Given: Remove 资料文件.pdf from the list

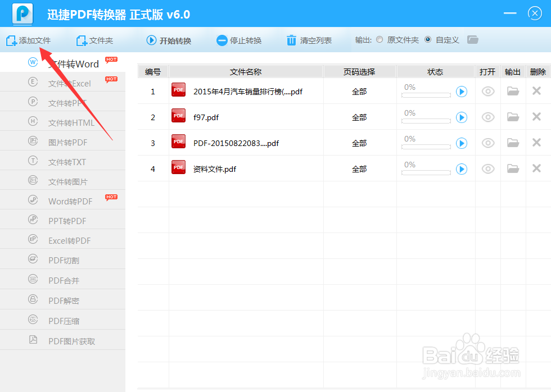Looking at the screenshot, I should coord(536,168).
